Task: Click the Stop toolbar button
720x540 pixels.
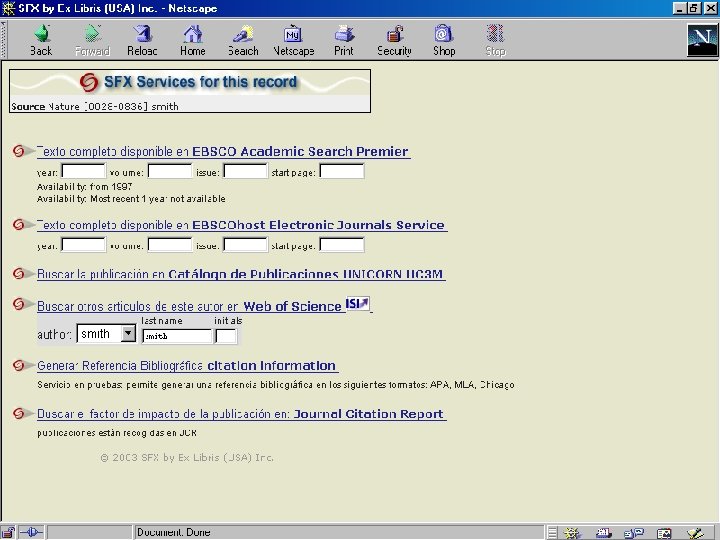Action: point(495,40)
